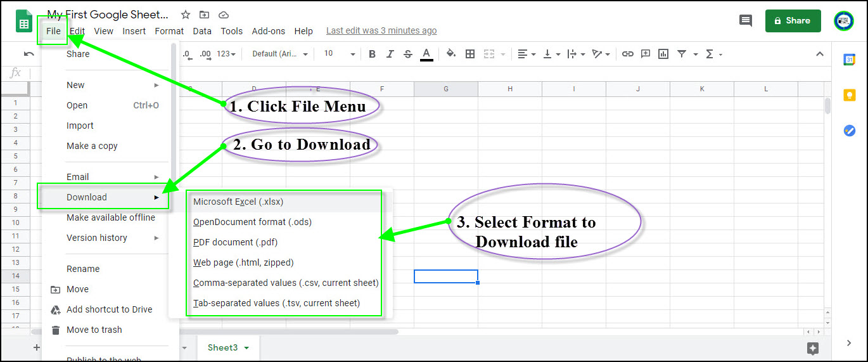The width and height of the screenshot is (868, 362).
Task: Open the Help menu
Action: tap(303, 30)
